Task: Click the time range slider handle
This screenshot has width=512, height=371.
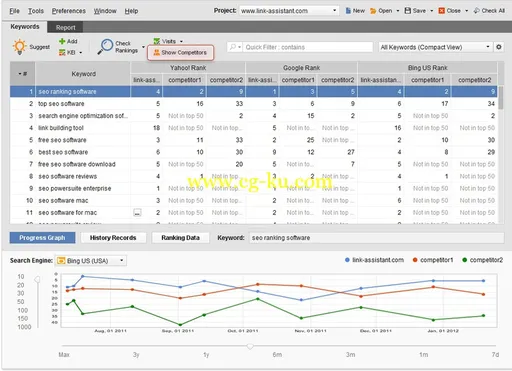Action: (x=250, y=347)
